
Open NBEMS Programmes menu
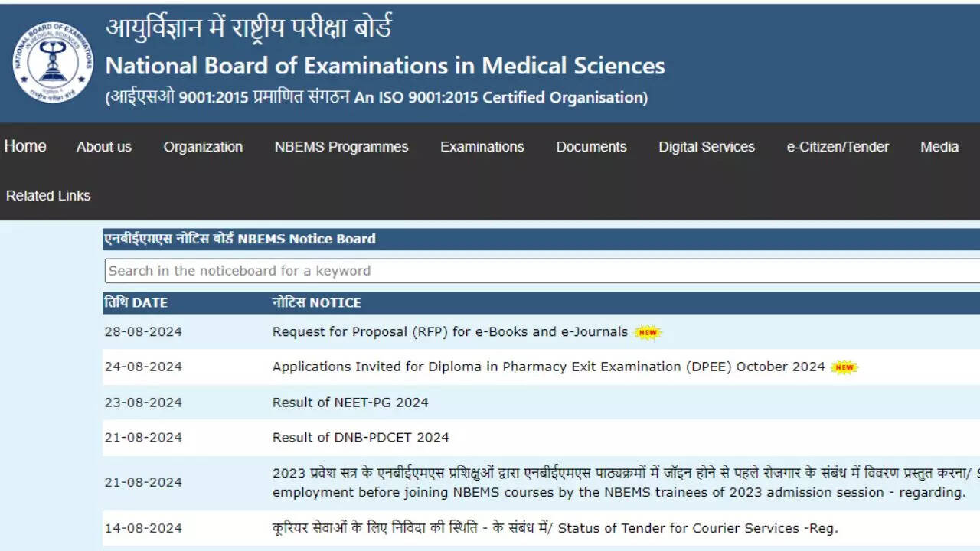[341, 147]
